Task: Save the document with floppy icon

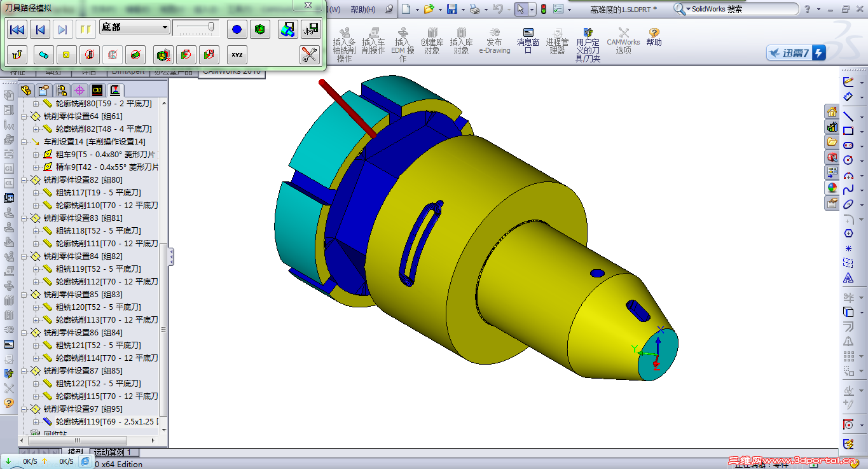Action: pos(451,9)
